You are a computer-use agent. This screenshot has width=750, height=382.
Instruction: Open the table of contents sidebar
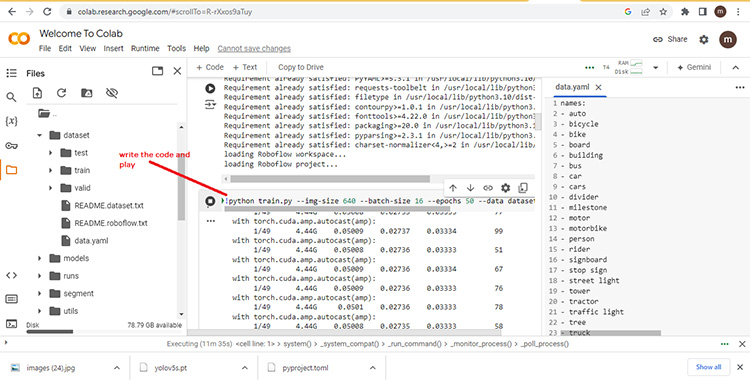11,73
